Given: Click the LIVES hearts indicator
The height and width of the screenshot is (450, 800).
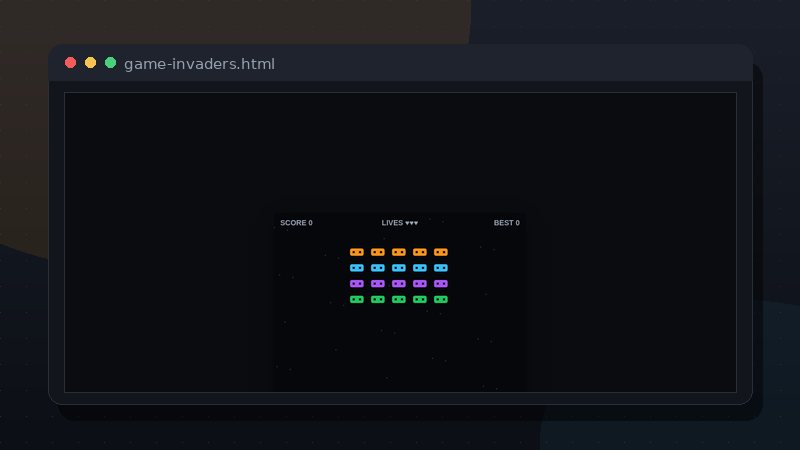Looking at the screenshot, I should pos(400,223).
